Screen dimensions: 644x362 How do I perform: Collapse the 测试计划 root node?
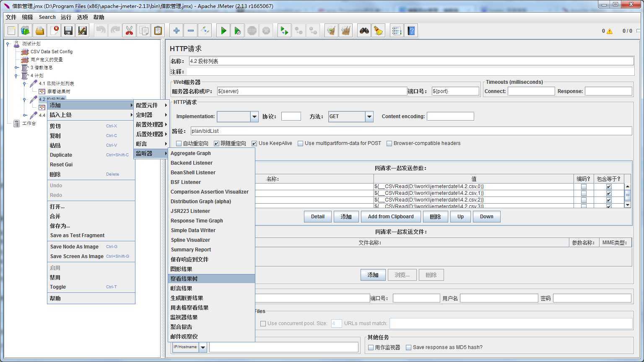click(8, 44)
